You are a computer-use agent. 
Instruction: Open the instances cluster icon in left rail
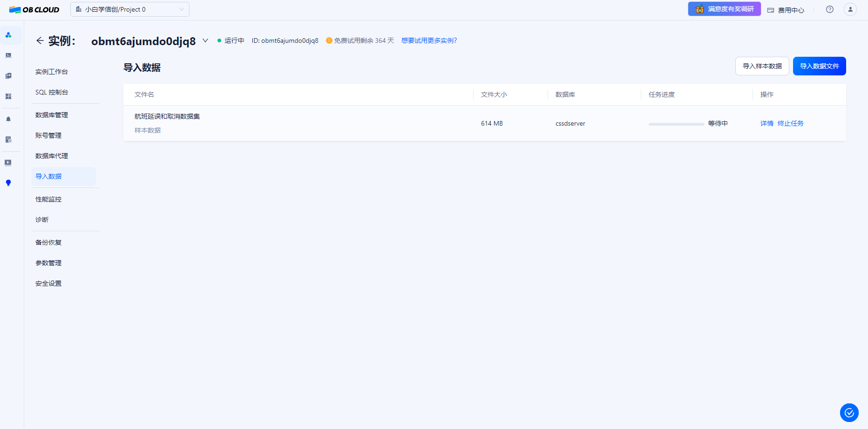8,35
